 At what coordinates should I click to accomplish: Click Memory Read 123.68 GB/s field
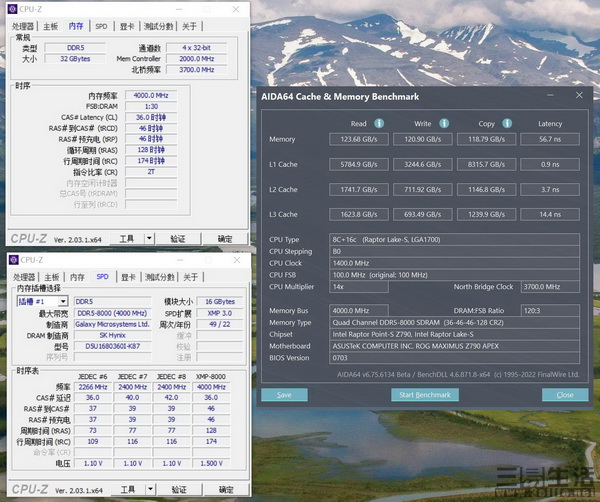(x=359, y=139)
